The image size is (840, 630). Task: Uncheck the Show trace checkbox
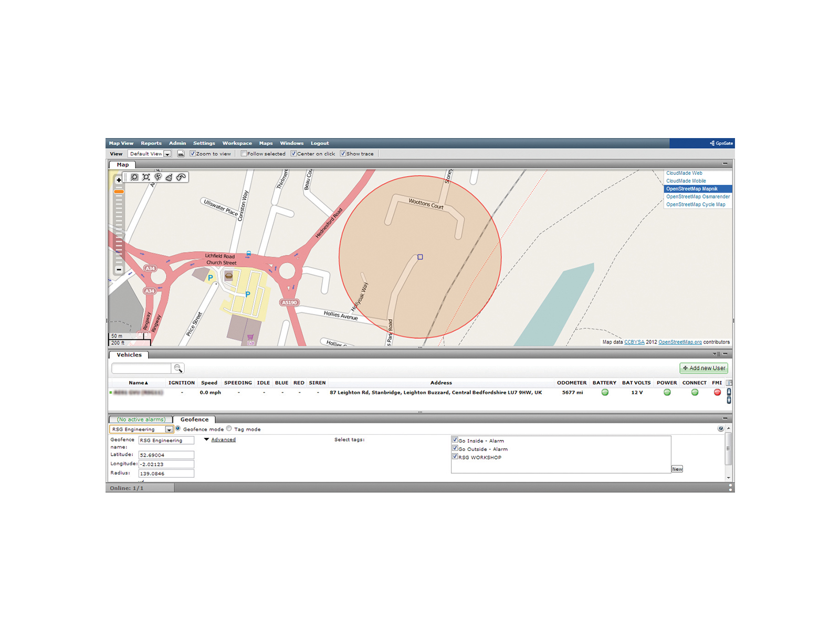click(343, 154)
